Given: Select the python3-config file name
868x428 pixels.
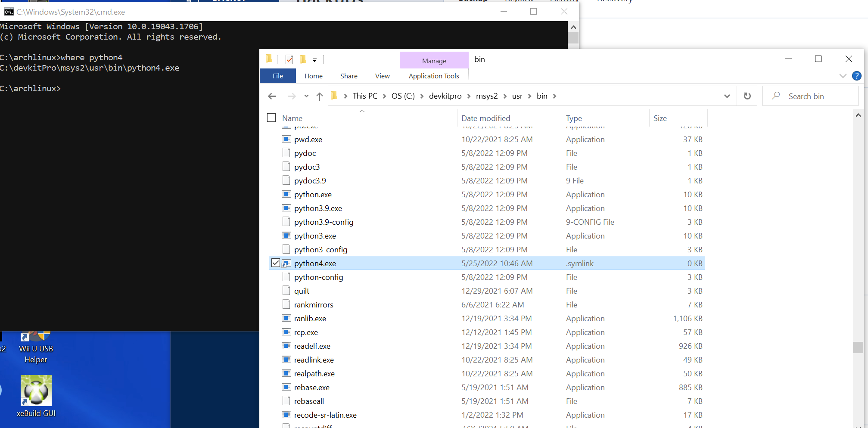Looking at the screenshot, I should coord(321,249).
